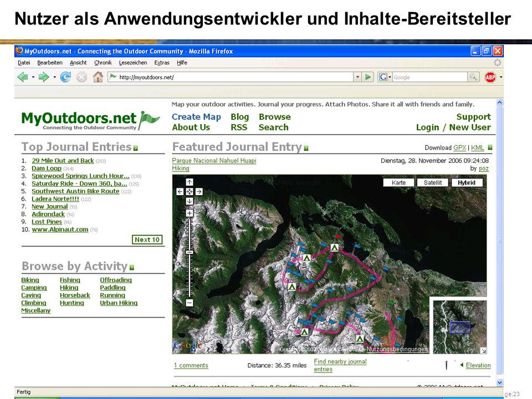The height and width of the screenshot is (399, 532).
Task: Click the scrollbar down arrow
Action: (499, 382)
